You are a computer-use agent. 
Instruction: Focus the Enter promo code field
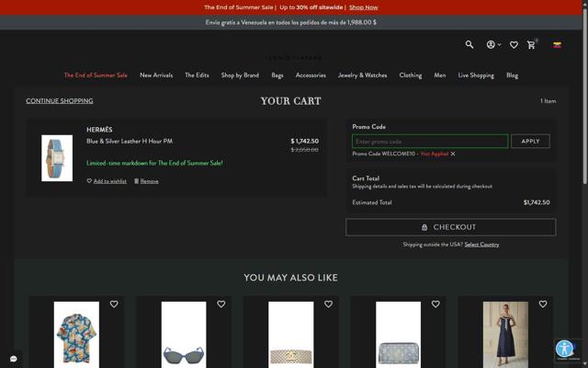point(430,142)
